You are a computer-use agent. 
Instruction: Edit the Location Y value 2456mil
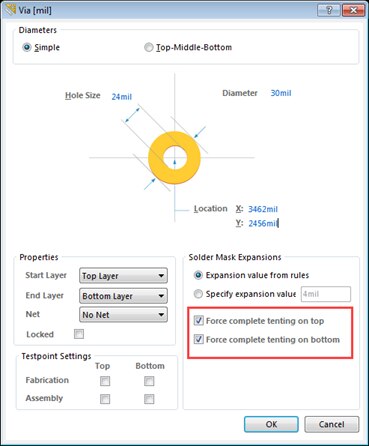point(263,223)
